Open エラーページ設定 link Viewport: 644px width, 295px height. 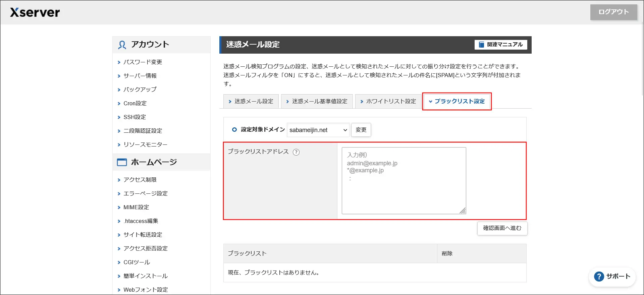[x=145, y=193]
